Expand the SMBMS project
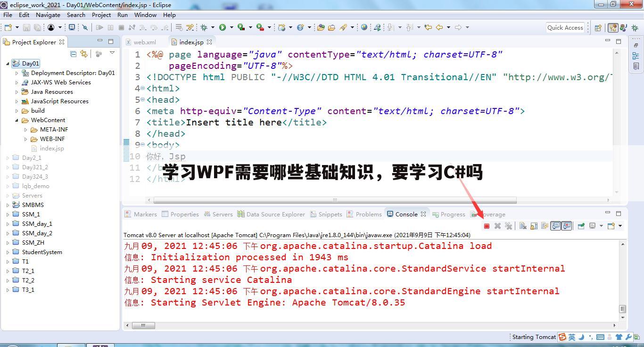Viewport: 644px width, 347px height. point(8,205)
